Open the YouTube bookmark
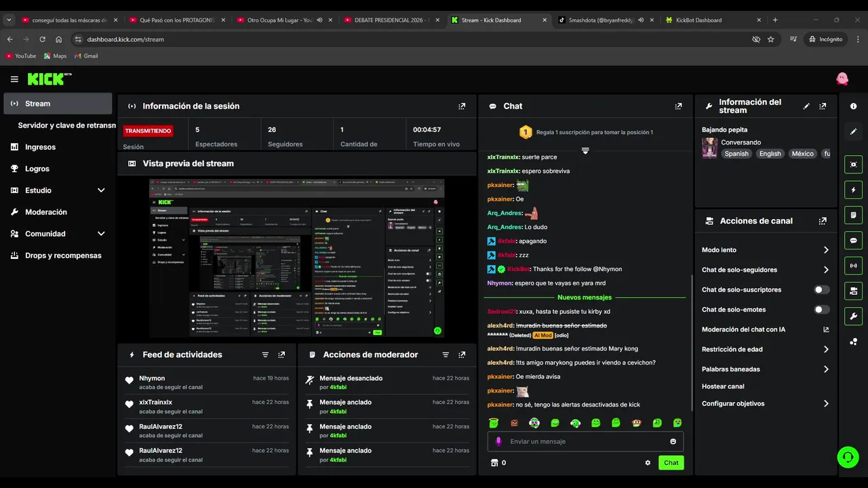This screenshot has height=488, width=868. point(20,56)
